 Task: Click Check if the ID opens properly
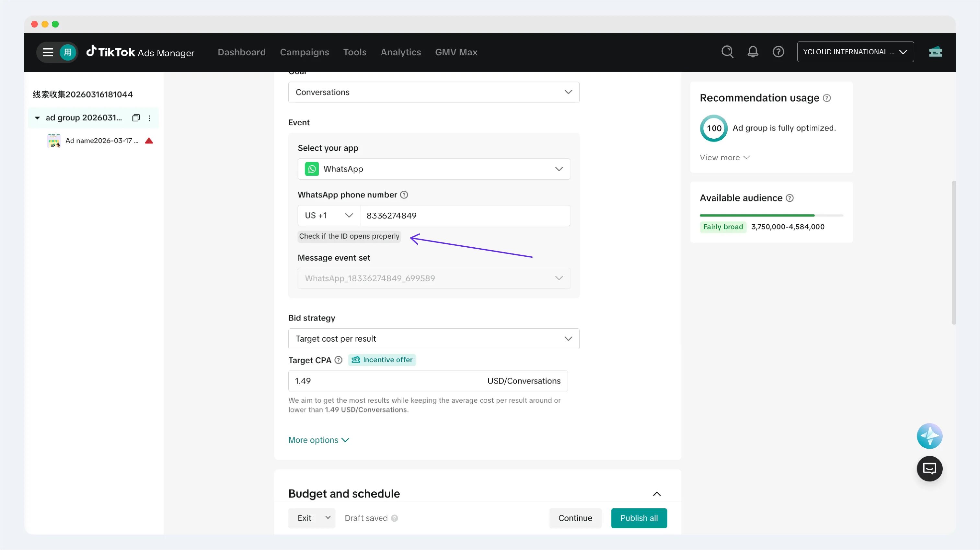point(349,236)
